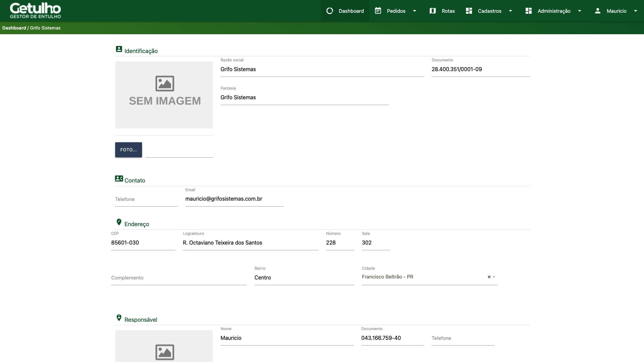Expand the Pedidos menu arrow
The height and width of the screenshot is (362, 644).
click(414, 11)
